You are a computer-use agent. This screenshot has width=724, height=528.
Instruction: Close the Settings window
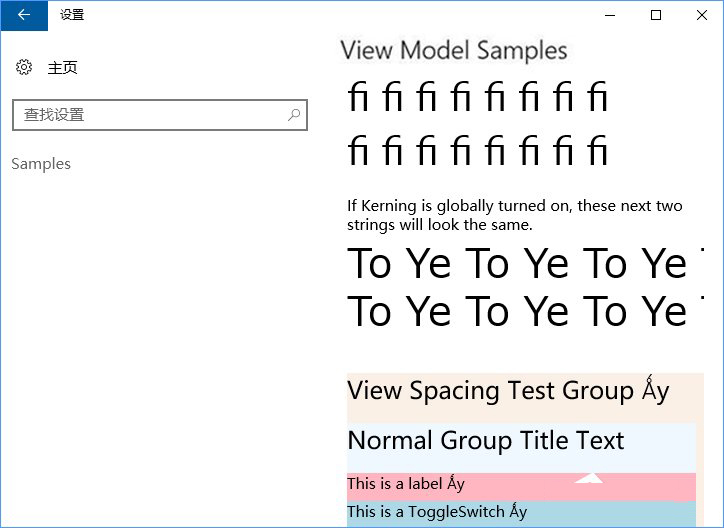[701, 15]
